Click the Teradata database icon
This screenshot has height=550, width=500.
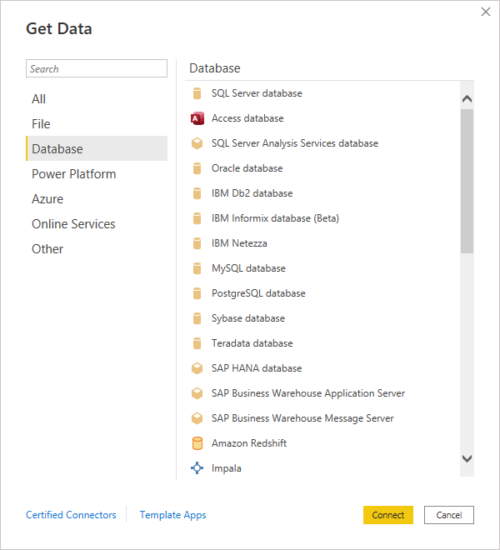click(197, 343)
